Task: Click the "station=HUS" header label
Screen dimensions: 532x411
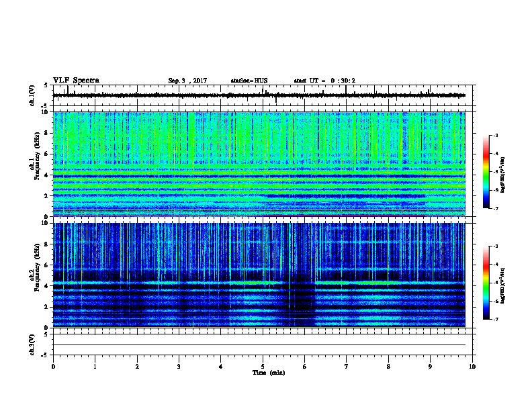Action: coord(249,81)
